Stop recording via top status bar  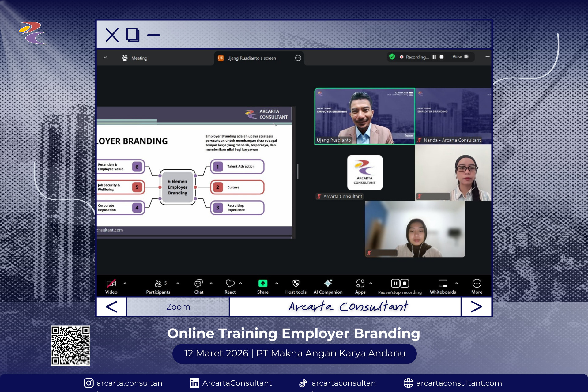[442, 57]
